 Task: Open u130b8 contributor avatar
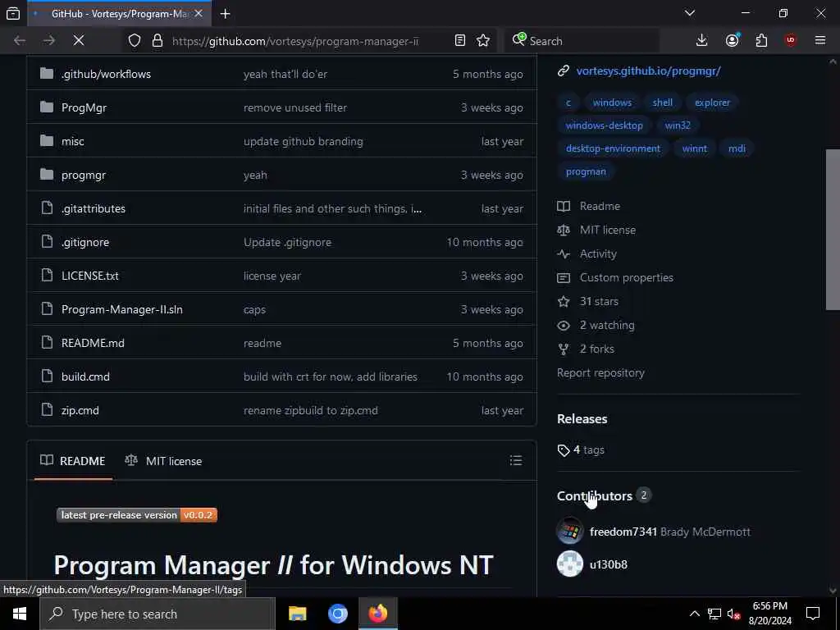point(570,564)
